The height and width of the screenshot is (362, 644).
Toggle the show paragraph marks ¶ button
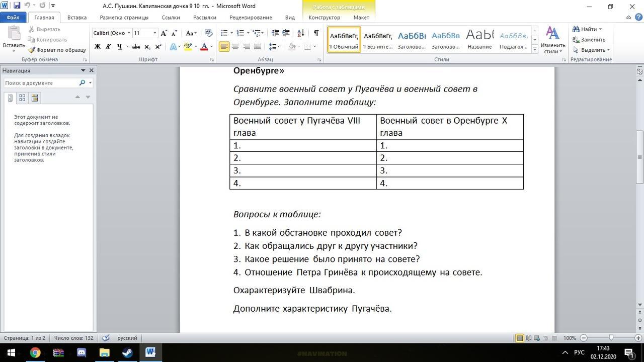pos(316,33)
